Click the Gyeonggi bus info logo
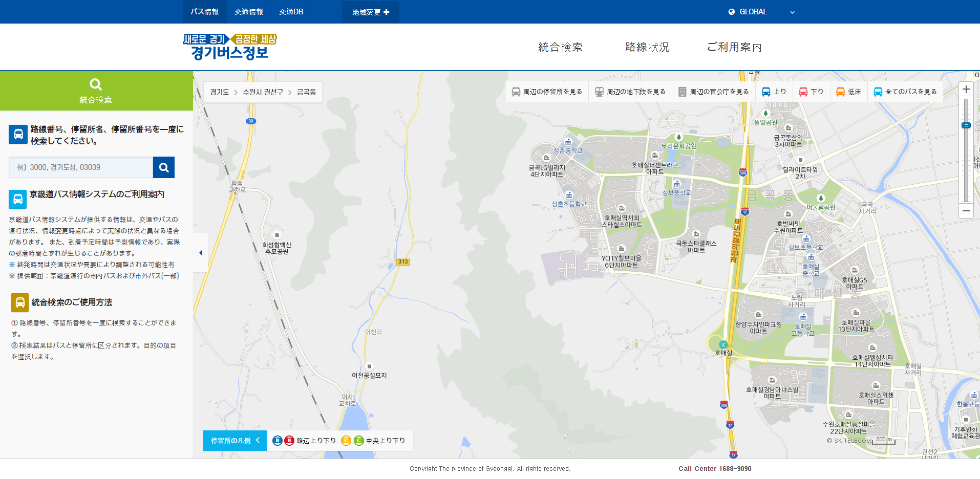This screenshot has width=980, height=479. pyautogui.click(x=230, y=47)
